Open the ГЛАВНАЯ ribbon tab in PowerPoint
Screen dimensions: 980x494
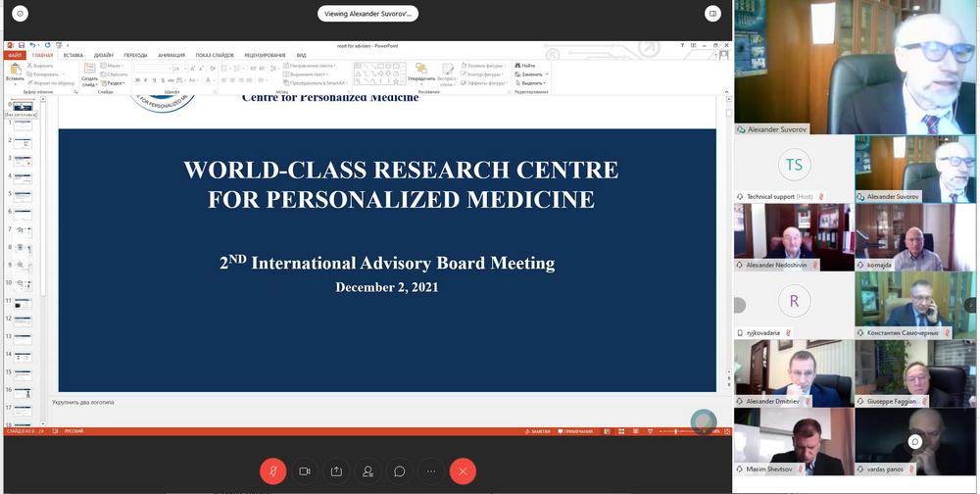click(x=42, y=55)
